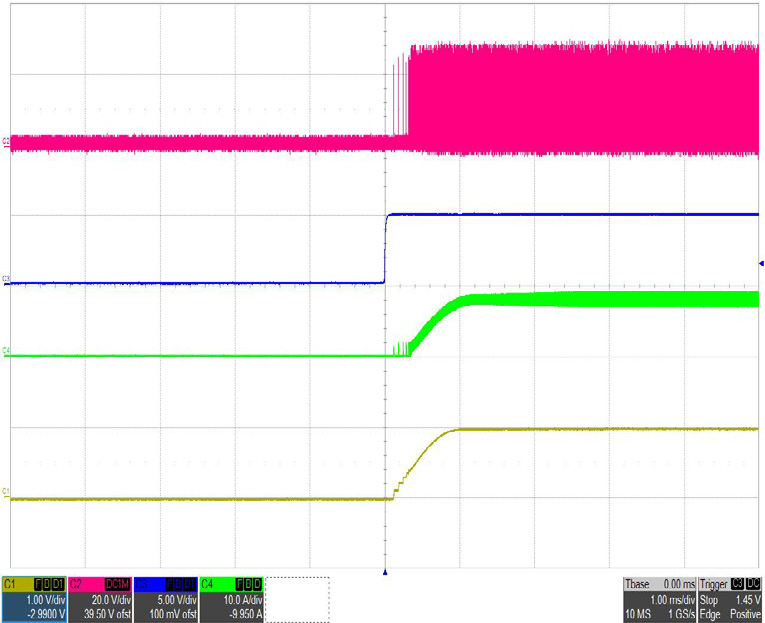The image size is (765, 623).
Task: Select the green C4 channel descriptor
Action: 231,599
